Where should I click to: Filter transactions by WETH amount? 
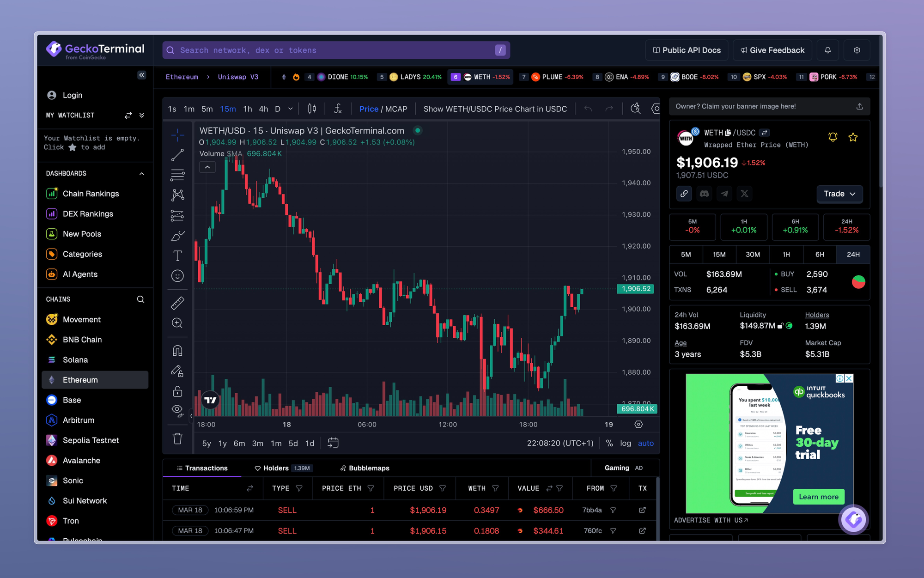[x=495, y=488]
